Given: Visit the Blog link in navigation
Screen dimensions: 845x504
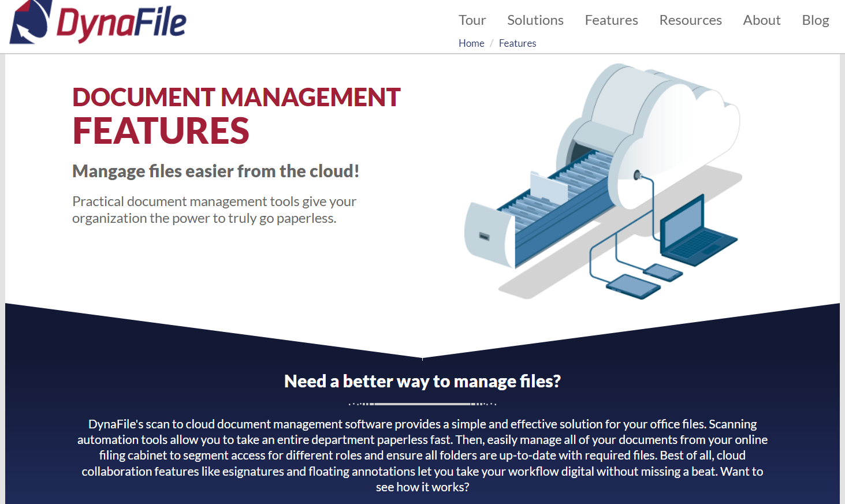Looking at the screenshot, I should 815,20.
